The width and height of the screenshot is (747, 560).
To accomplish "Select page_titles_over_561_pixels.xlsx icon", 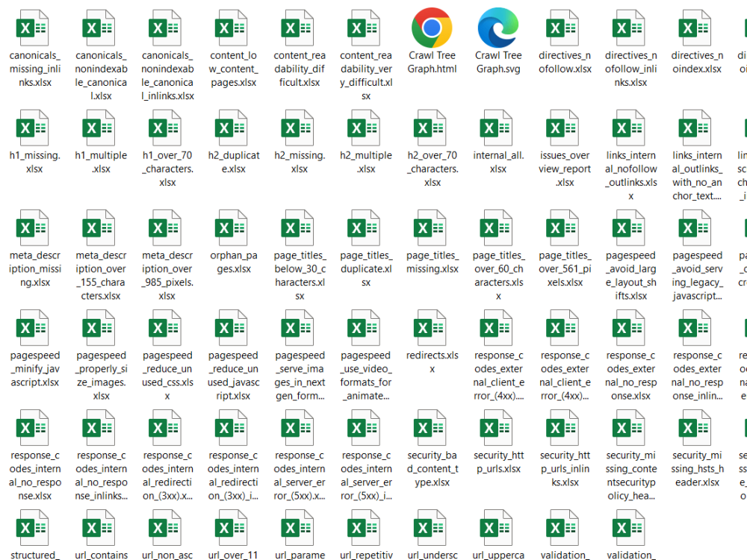I will (x=562, y=228).
